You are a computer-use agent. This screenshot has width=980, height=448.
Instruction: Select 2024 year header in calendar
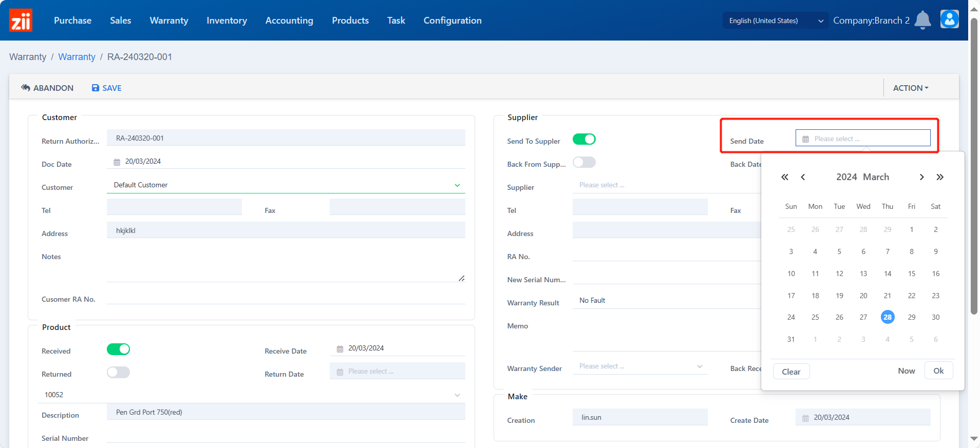846,177
